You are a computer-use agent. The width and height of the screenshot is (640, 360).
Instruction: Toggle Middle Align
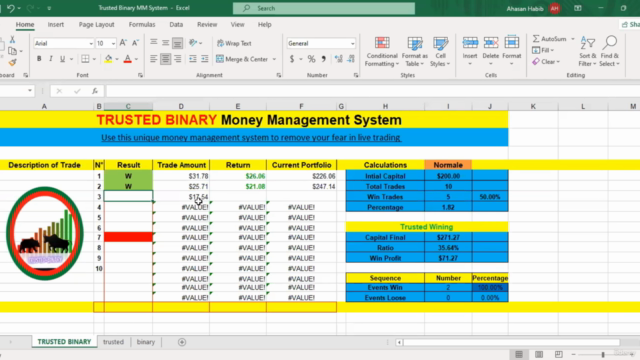coord(165,42)
